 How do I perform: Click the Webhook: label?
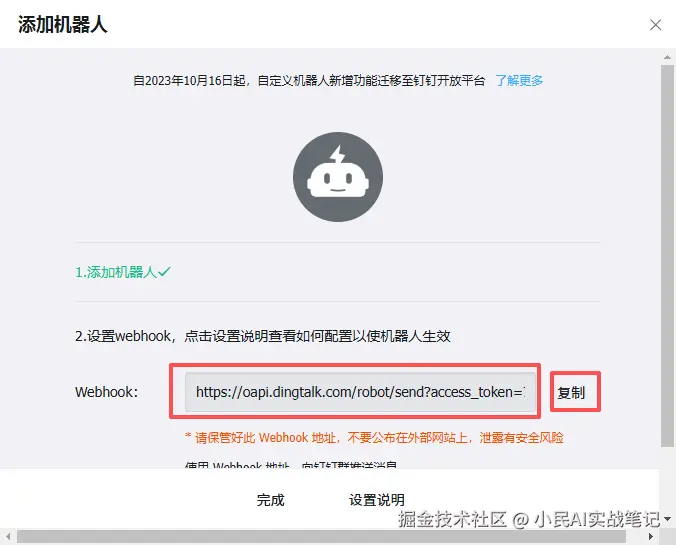pyautogui.click(x=106, y=392)
